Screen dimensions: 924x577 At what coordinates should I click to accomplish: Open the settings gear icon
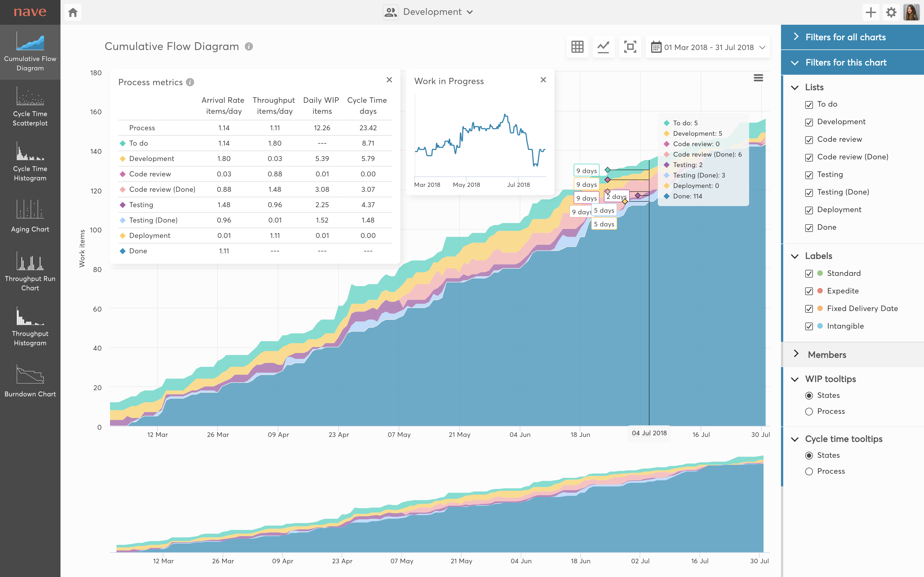tap(891, 12)
